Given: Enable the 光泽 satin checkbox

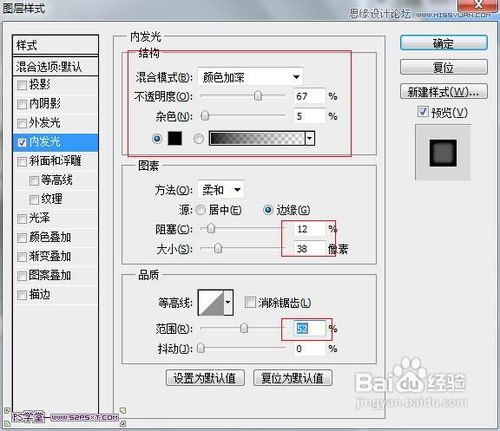Looking at the screenshot, I should tap(22, 219).
